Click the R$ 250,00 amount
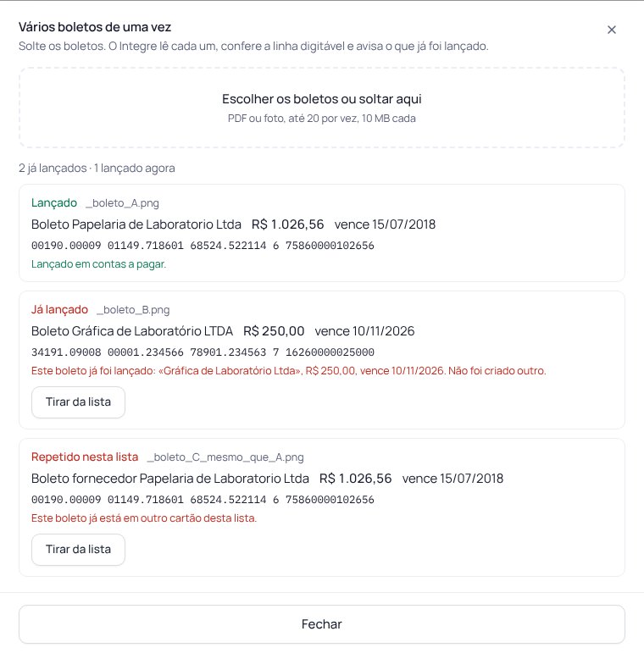The image size is (644, 659). point(274,331)
